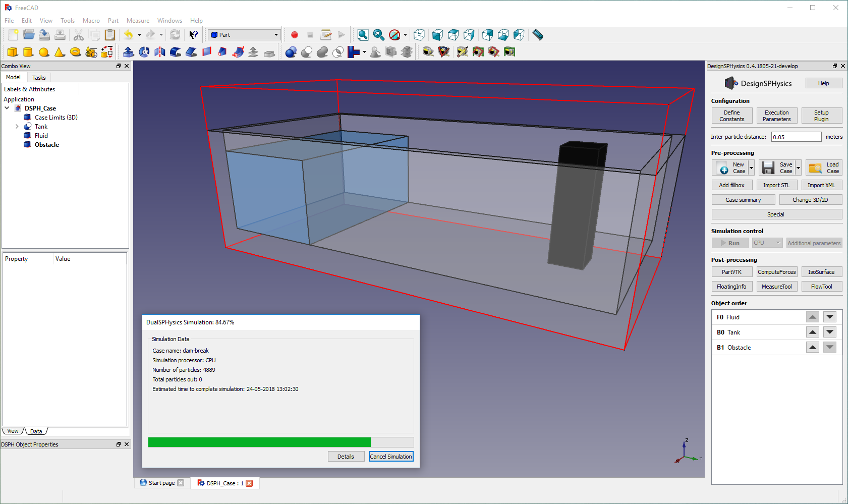Click the Inter-particle distance input field
848x504 pixels.
coord(797,137)
